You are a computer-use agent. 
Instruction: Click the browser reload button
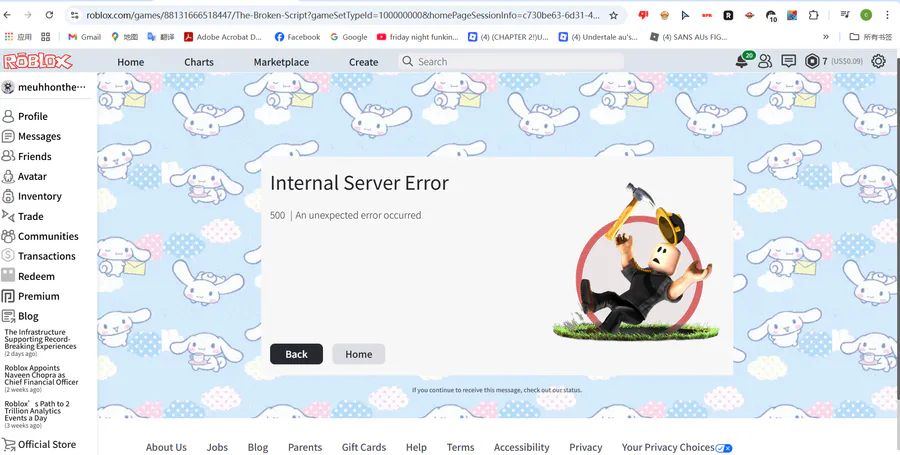coord(49,15)
